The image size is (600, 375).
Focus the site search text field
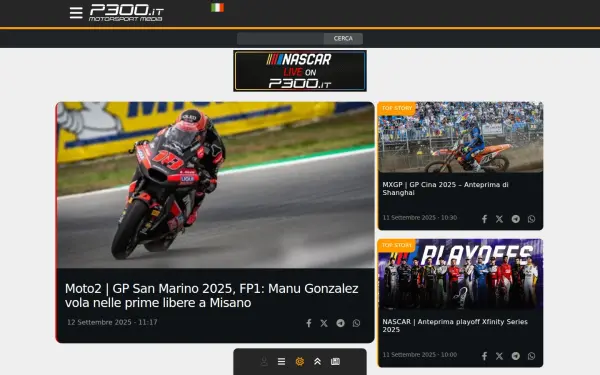point(280,39)
